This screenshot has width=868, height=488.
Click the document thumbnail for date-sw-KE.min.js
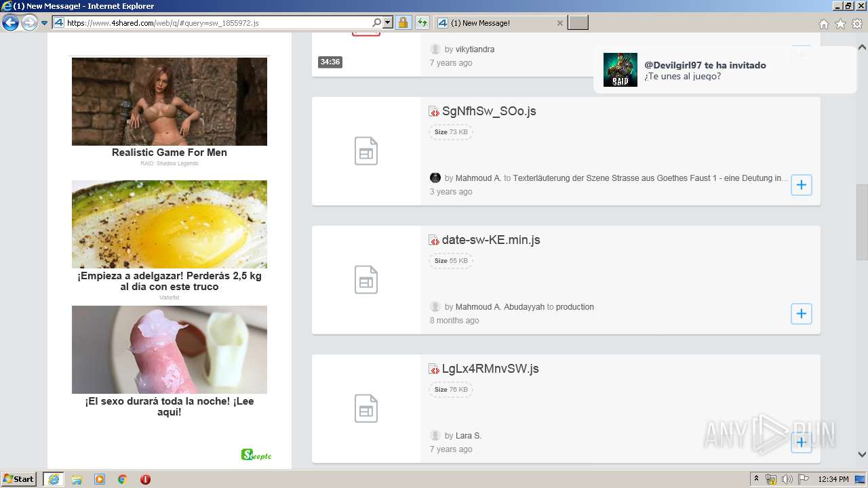tap(366, 280)
